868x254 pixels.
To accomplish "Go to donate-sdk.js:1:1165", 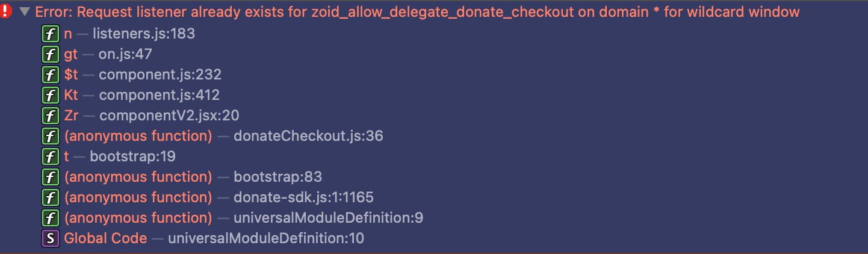I will [303, 197].
